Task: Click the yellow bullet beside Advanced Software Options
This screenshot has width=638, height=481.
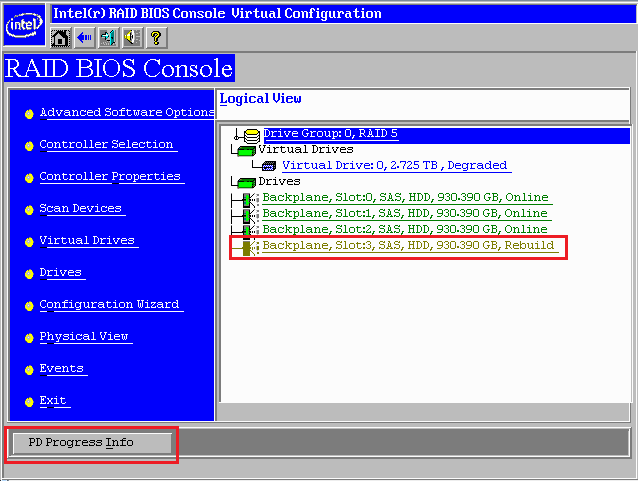Action: (29, 114)
